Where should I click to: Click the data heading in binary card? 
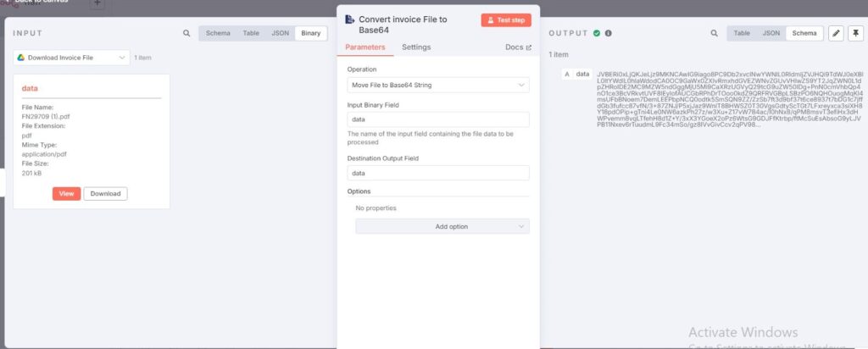click(x=30, y=88)
